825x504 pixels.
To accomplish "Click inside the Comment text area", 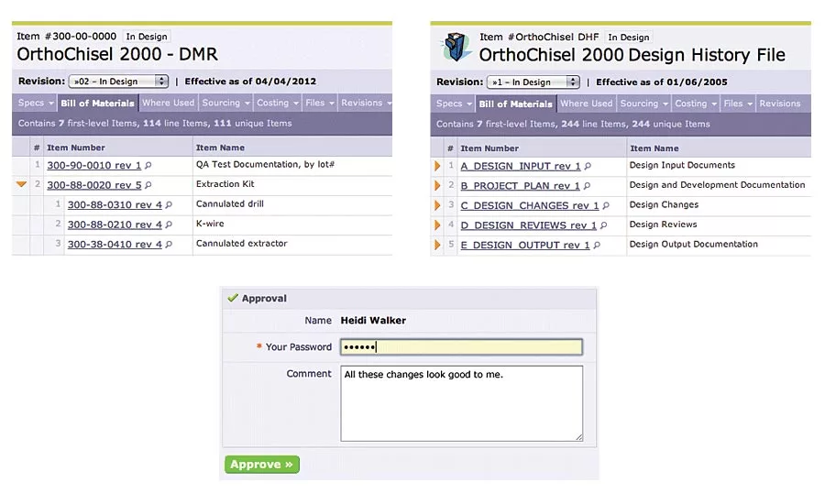I will (x=461, y=403).
